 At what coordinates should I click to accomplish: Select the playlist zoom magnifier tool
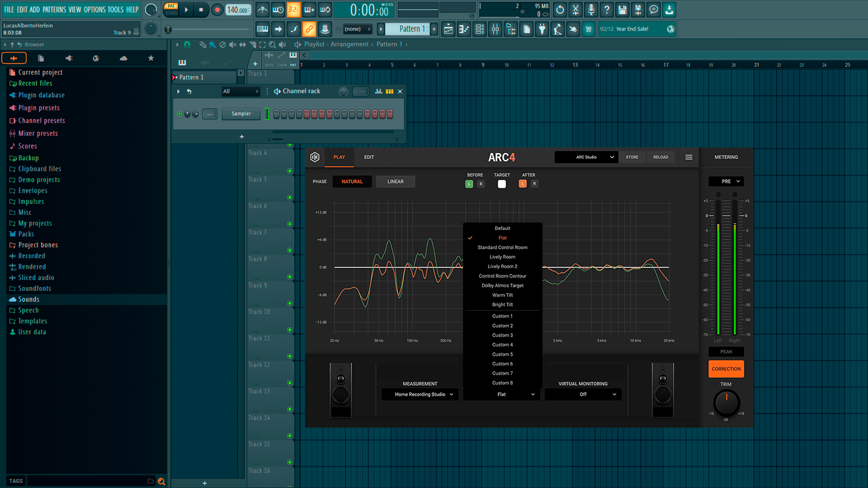272,44
